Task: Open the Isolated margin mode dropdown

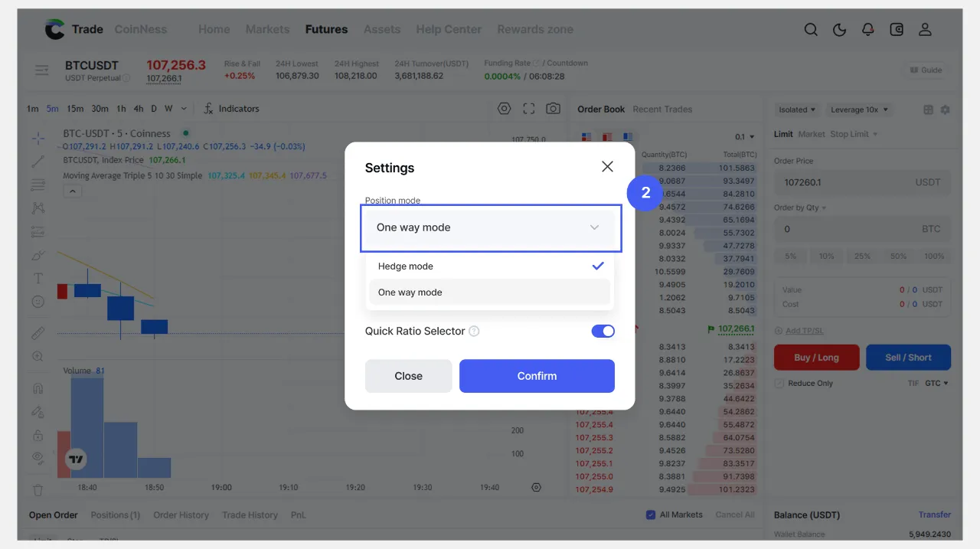Action: (x=796, y=109)
